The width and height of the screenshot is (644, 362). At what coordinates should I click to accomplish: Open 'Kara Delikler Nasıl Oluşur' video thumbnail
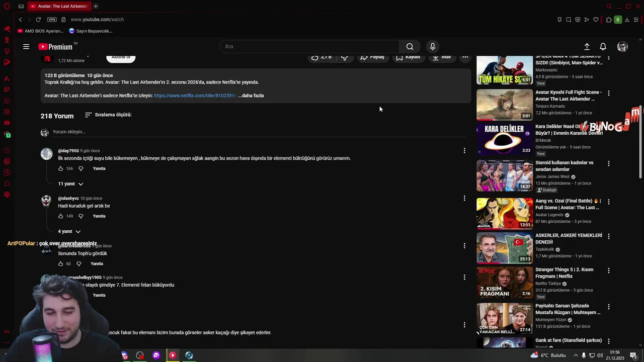[x=504, y=139]
